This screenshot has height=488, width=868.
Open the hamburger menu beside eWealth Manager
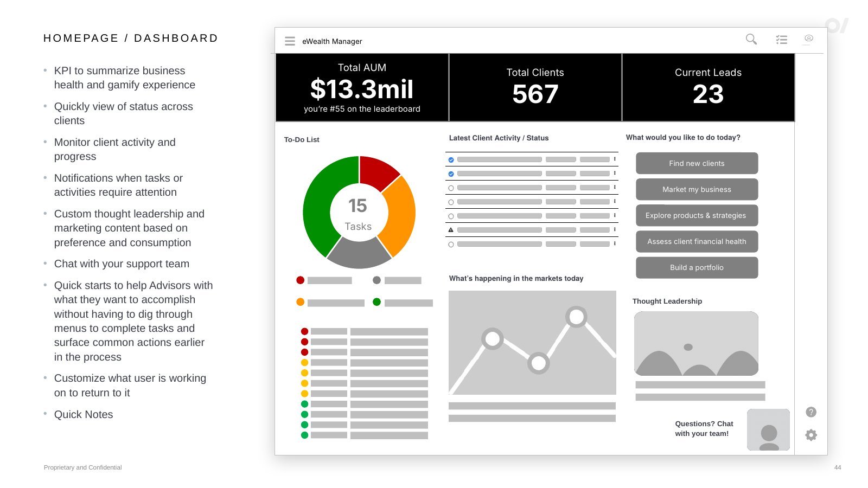point(290,41)
